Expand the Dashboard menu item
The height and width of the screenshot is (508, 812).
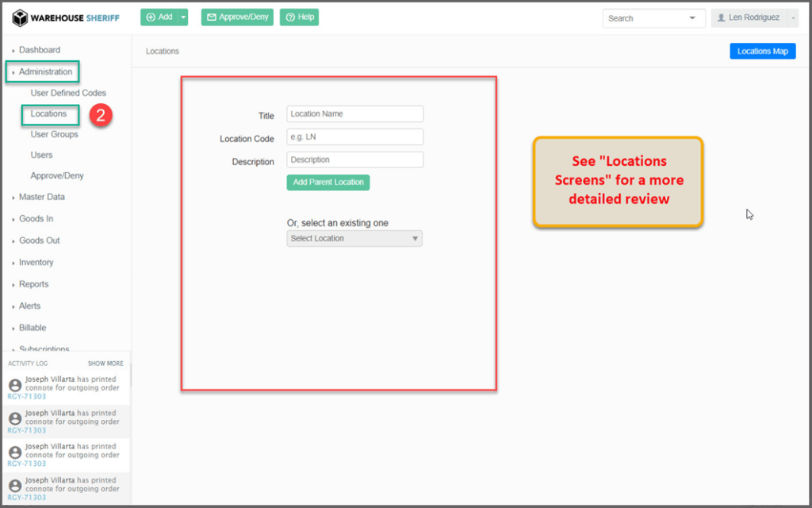pyautogui.click(x=40, y=50)
